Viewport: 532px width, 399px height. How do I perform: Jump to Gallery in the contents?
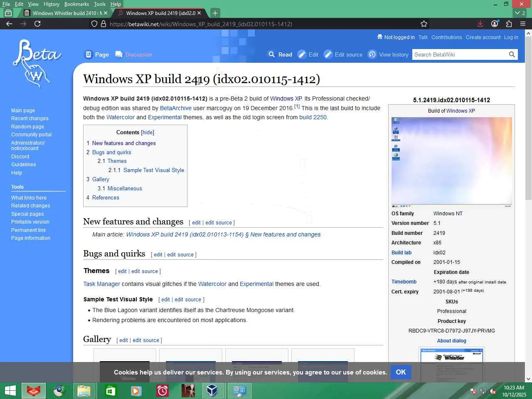click(101, 179)
